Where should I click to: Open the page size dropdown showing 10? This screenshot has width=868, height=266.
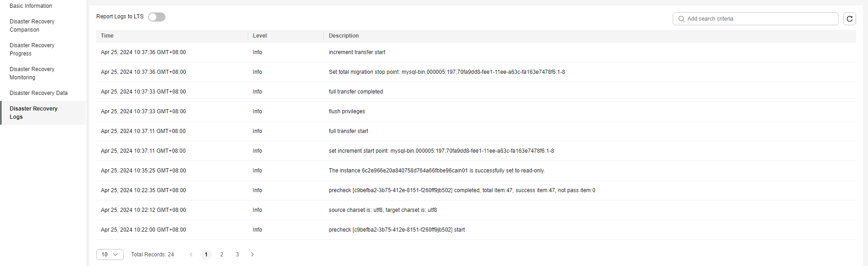click(x=110, y=255)
